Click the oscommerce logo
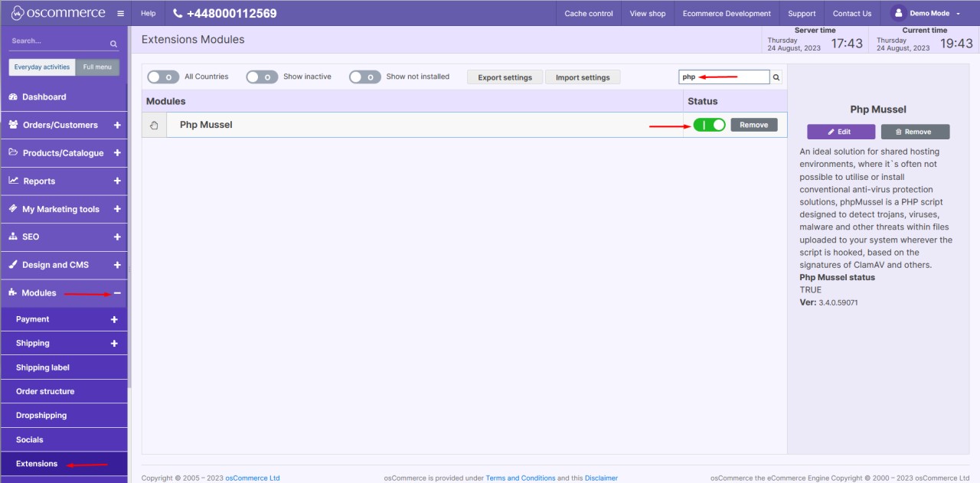This screenshot has height=483, width=980. tap(57, 13)
